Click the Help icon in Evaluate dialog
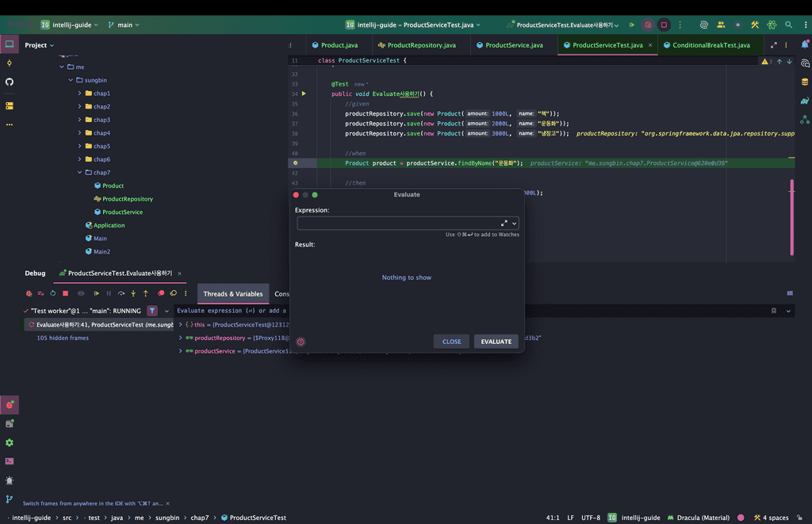812x524 pixels. point(301,342)
